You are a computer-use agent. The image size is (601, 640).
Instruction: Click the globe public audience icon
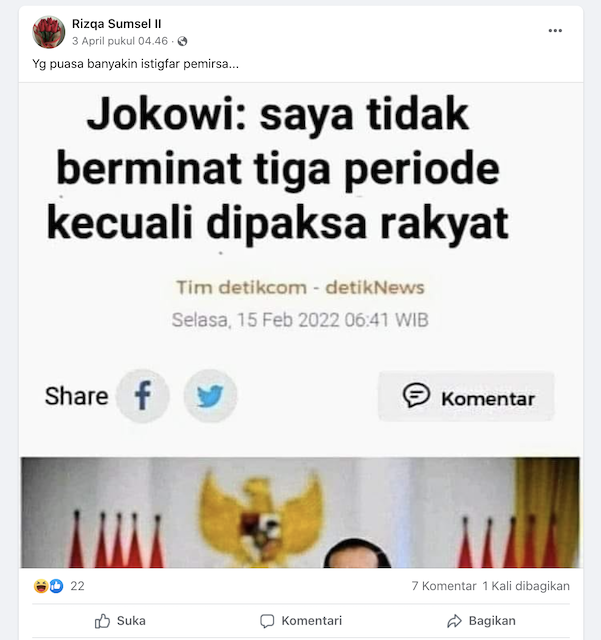coord(183,41)
